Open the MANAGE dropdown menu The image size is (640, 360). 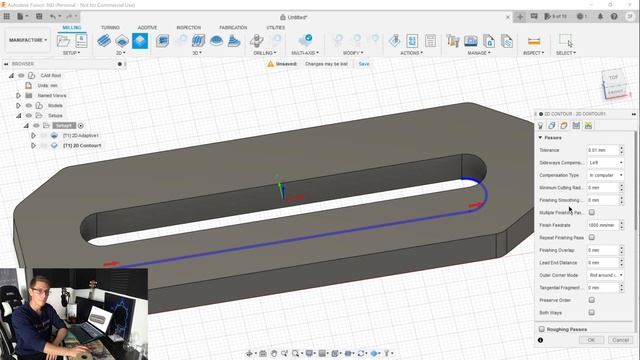point(479,53)
